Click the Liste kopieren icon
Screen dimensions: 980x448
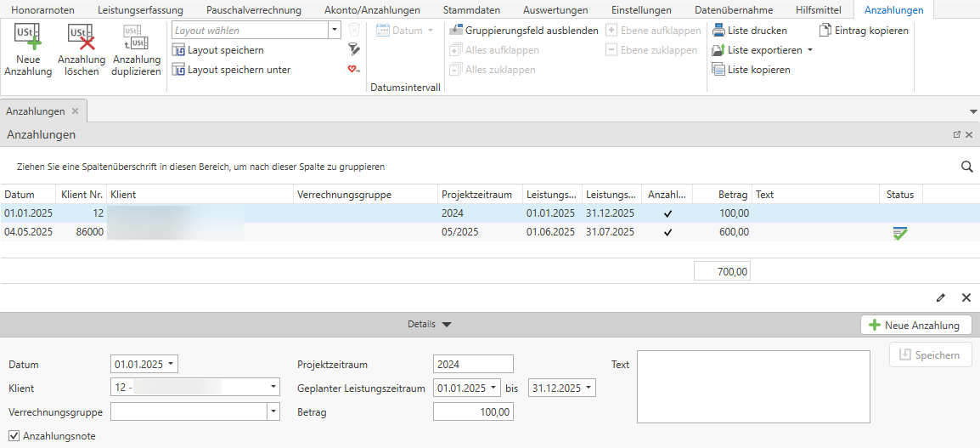[718, 70]
